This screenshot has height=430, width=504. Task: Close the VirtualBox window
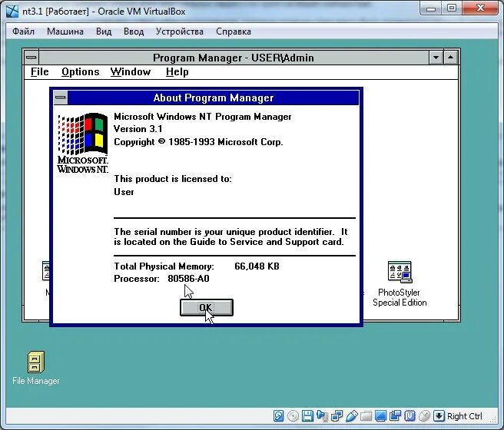point(480,8)
